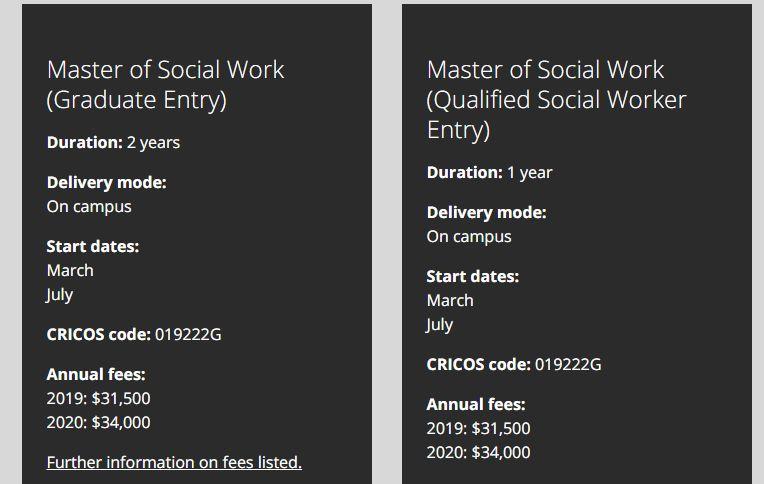Click On campus in the Graduate Entry card
Screen dimensions: 764x484
tap(89, 207)
